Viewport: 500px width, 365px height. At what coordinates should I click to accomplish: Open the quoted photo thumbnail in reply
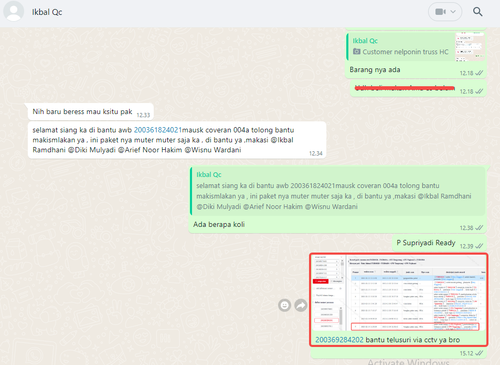(x=470, y=47)
